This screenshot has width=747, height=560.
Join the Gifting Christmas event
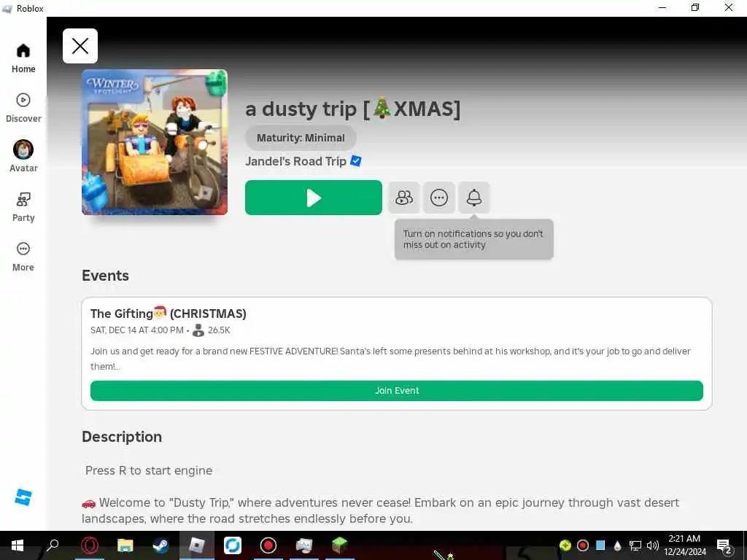tap(397, 391)
